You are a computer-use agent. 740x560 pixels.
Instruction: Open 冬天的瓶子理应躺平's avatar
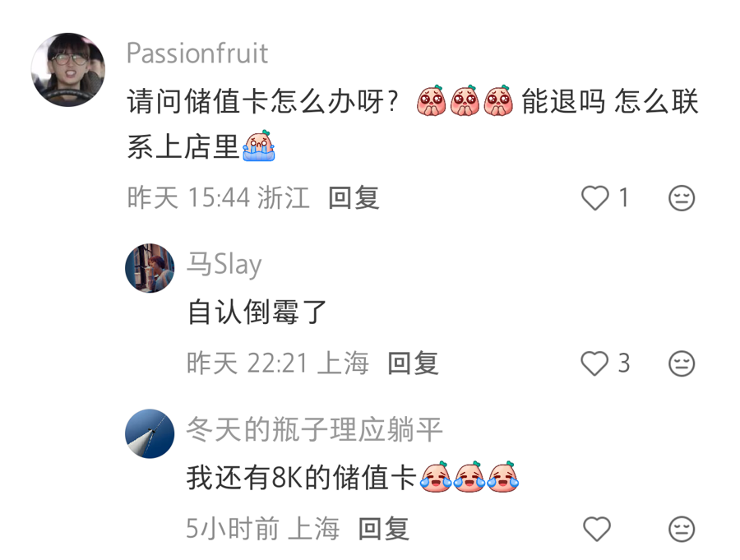[150, 433]
